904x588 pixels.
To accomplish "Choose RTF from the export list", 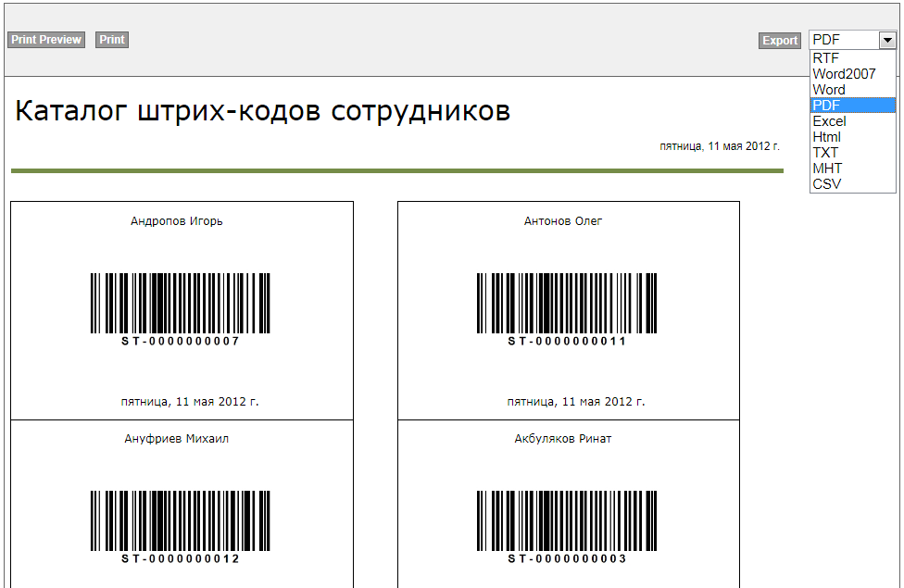I will [x=853, y=58].
